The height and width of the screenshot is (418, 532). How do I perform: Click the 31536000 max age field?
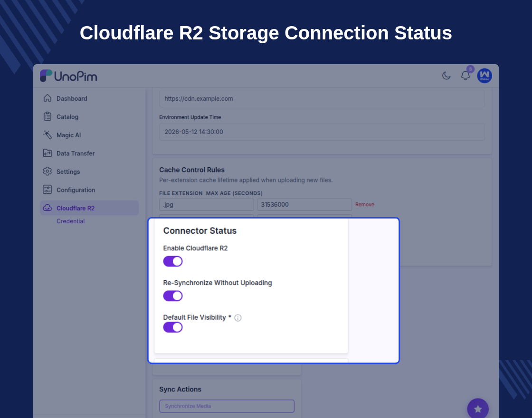click(x=304, y=205)
